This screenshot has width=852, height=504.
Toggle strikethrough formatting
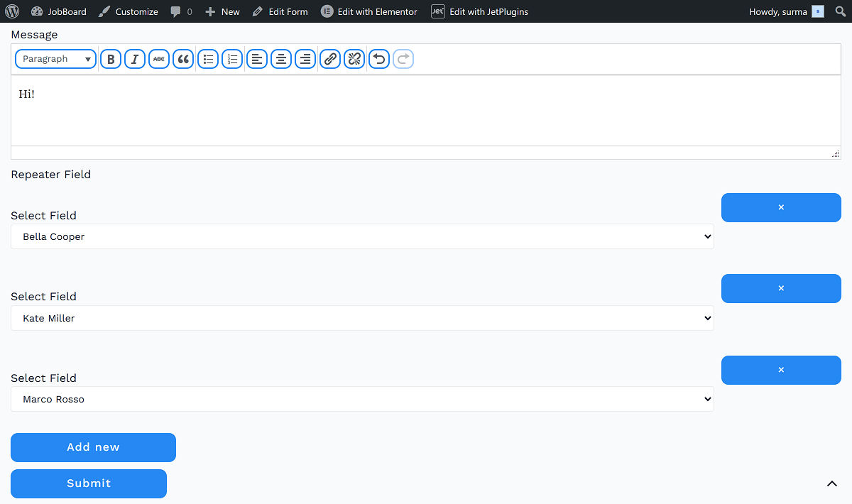click(x=159, y=59)
